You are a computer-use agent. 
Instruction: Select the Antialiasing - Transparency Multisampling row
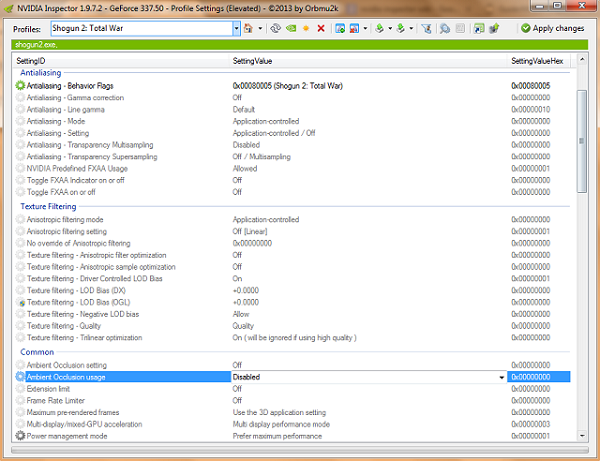pyautogui.click(x=293, y=145)
